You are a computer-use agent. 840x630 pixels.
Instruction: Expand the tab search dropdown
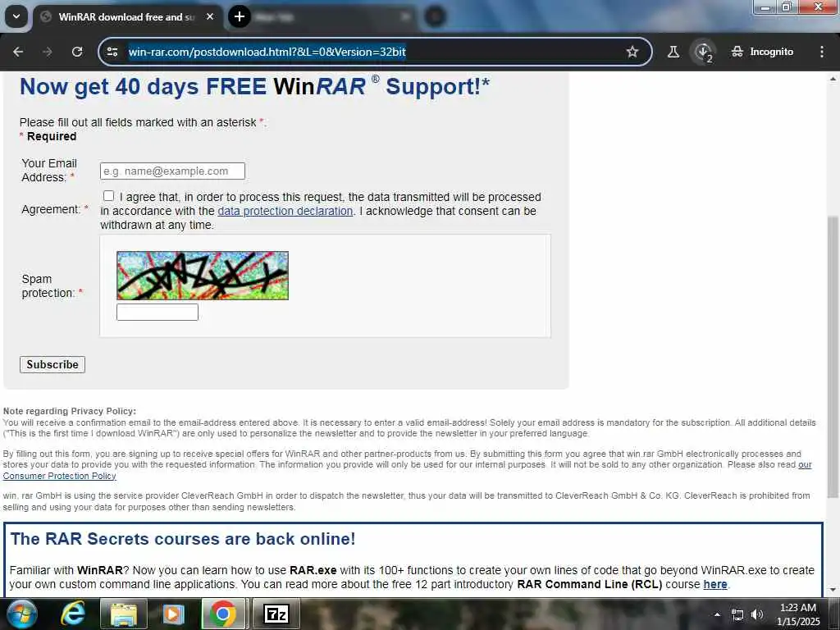point(16,16)
